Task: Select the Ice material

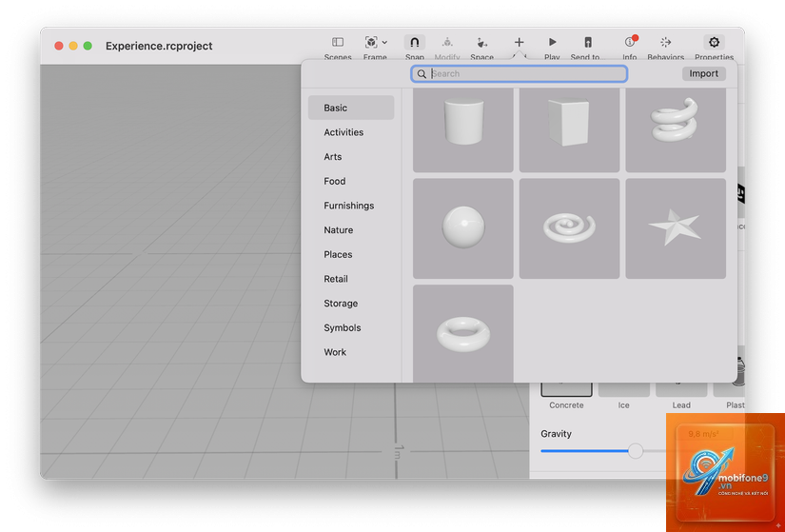Action: 623,396
